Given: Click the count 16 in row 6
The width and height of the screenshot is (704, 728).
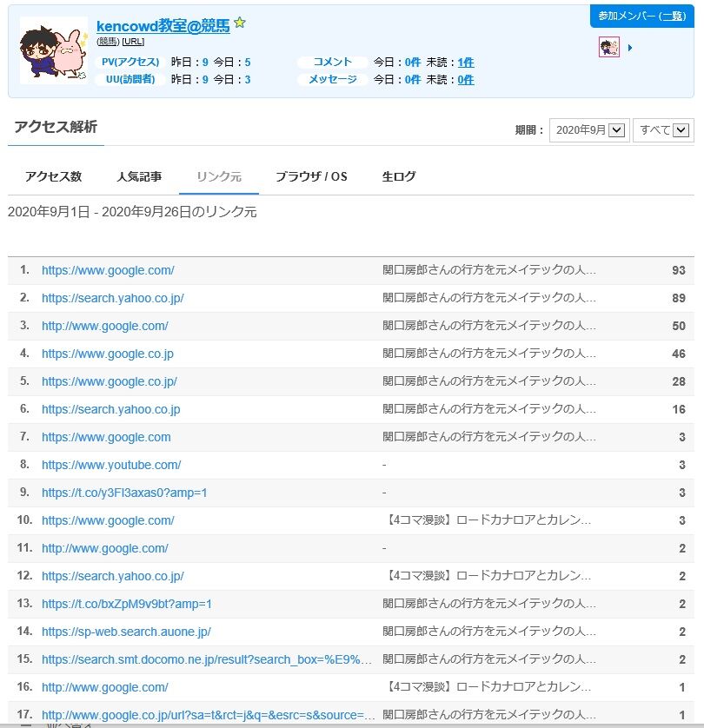Looking at the screenshot, I should tap(679, 409).
